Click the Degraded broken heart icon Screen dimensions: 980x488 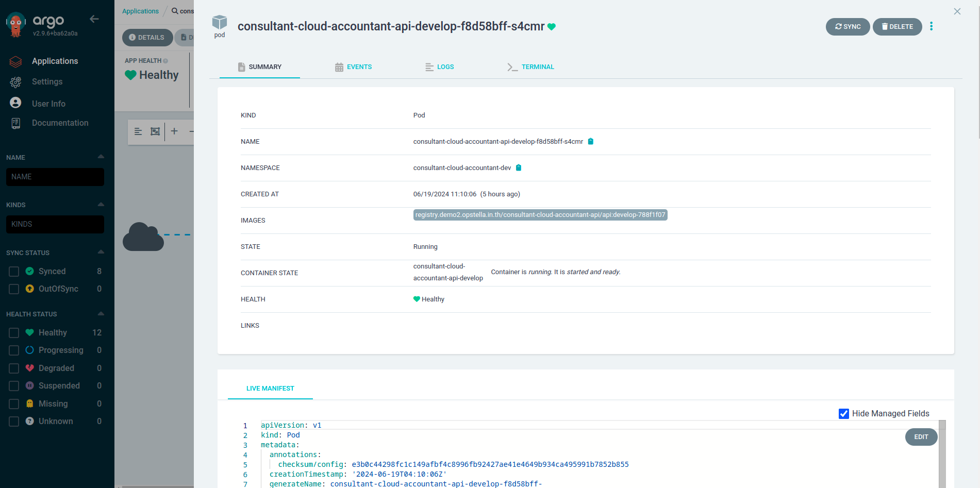[x=30, y=368]
